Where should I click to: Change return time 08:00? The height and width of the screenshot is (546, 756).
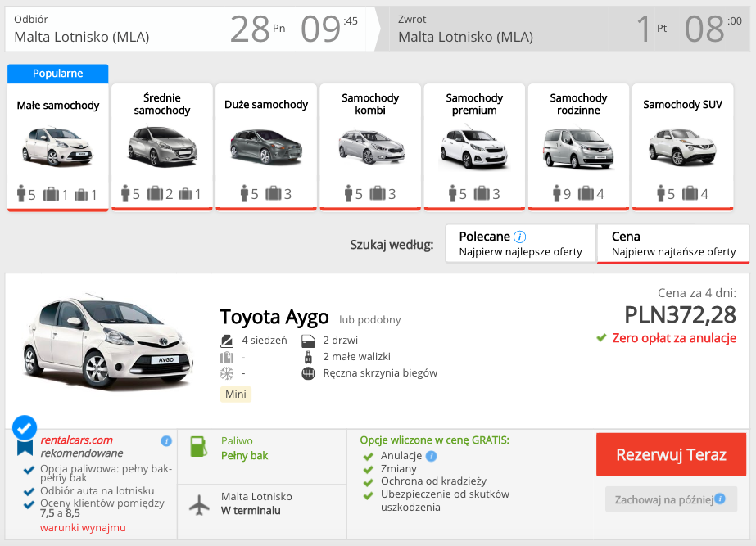[x=713, y=29]
